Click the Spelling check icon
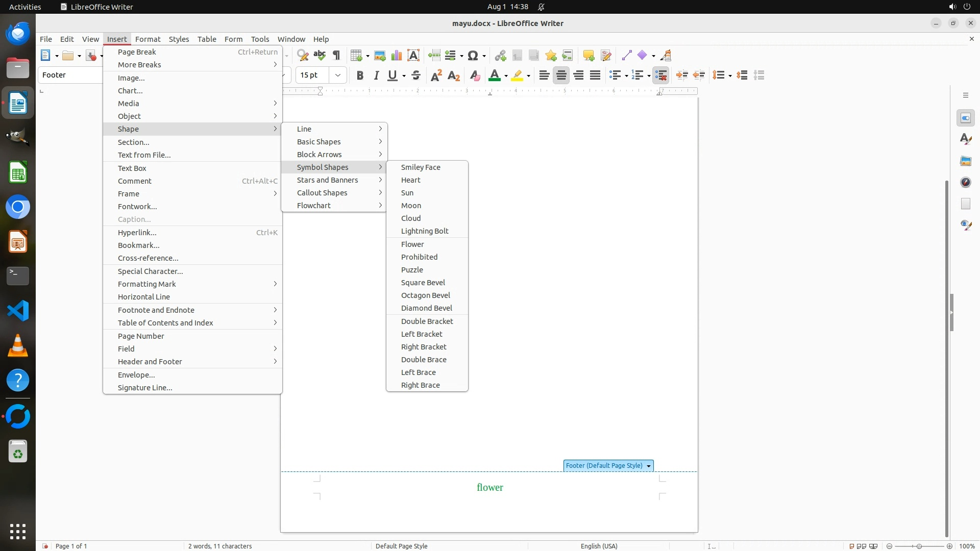This screenshot has width=980, height=551. 320,55
